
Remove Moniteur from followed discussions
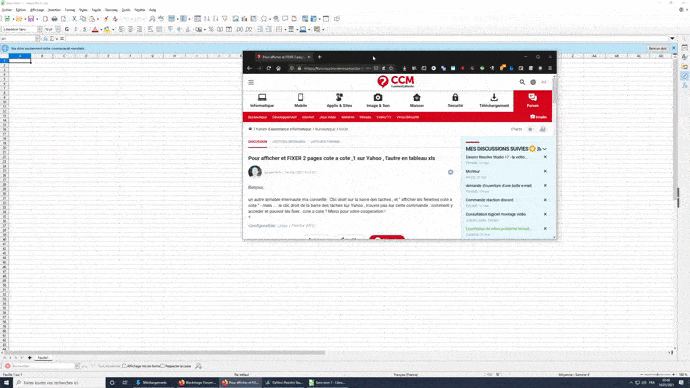545,171
